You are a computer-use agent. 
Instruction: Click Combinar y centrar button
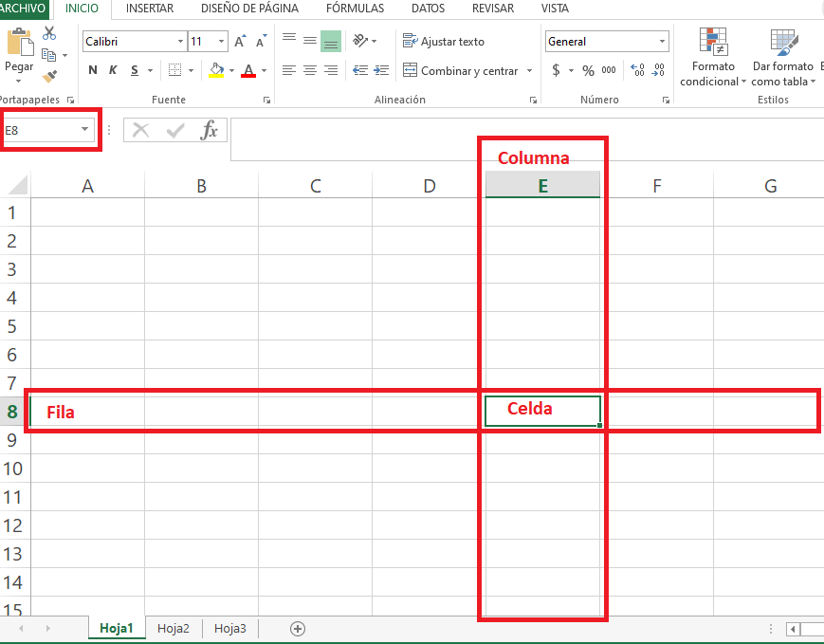click(461, 70)
